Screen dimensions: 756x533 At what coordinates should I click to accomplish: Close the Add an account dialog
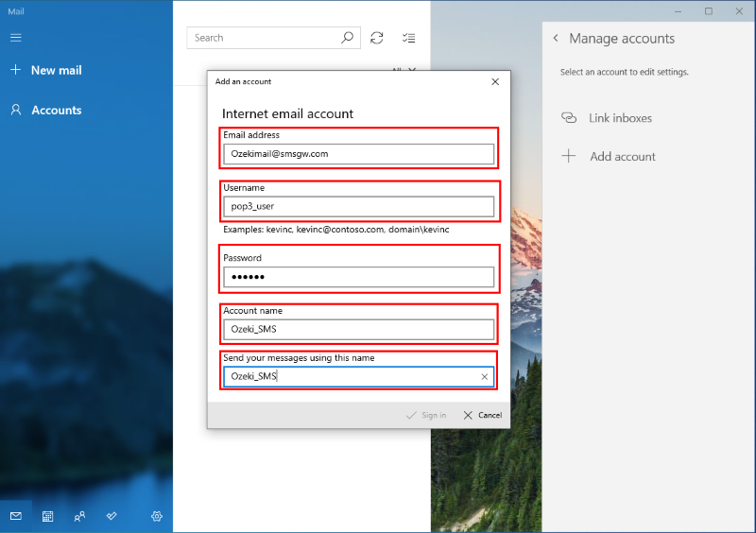coord(495,82)
